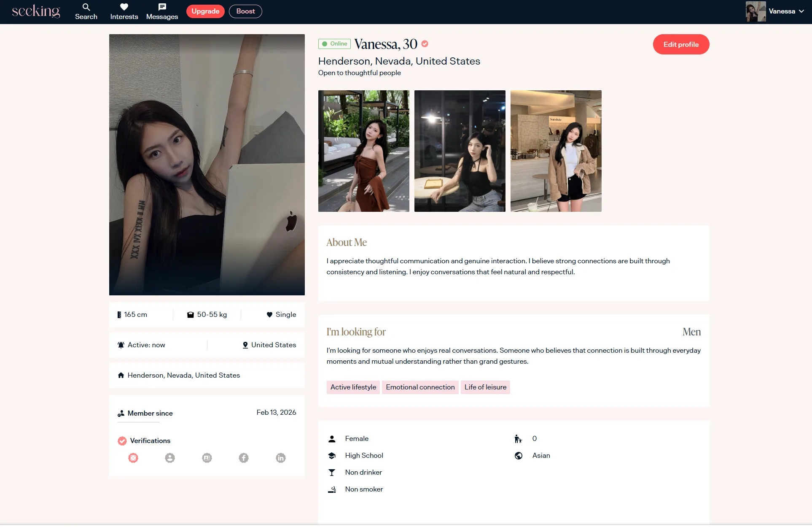This screenshot has height=527, width=812.
Task: Click the verified checkmark next to Vanessa, 30
Action: pos(425,43)
